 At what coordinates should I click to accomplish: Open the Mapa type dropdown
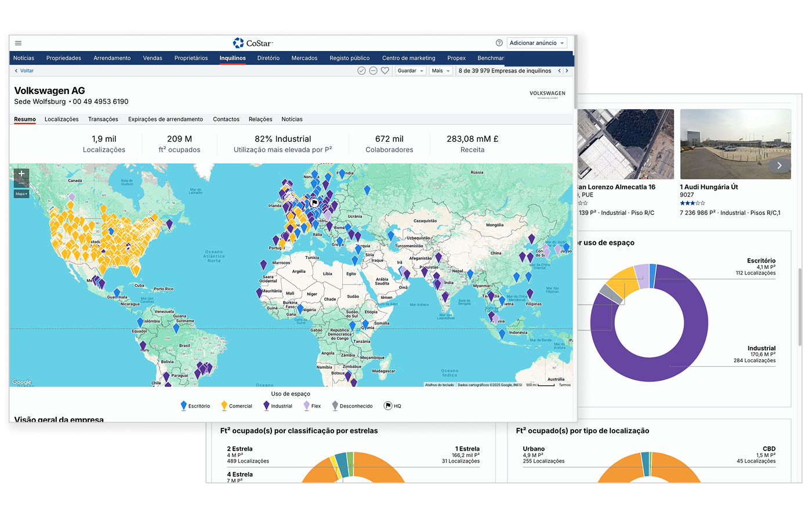click(x=21, y=194)
